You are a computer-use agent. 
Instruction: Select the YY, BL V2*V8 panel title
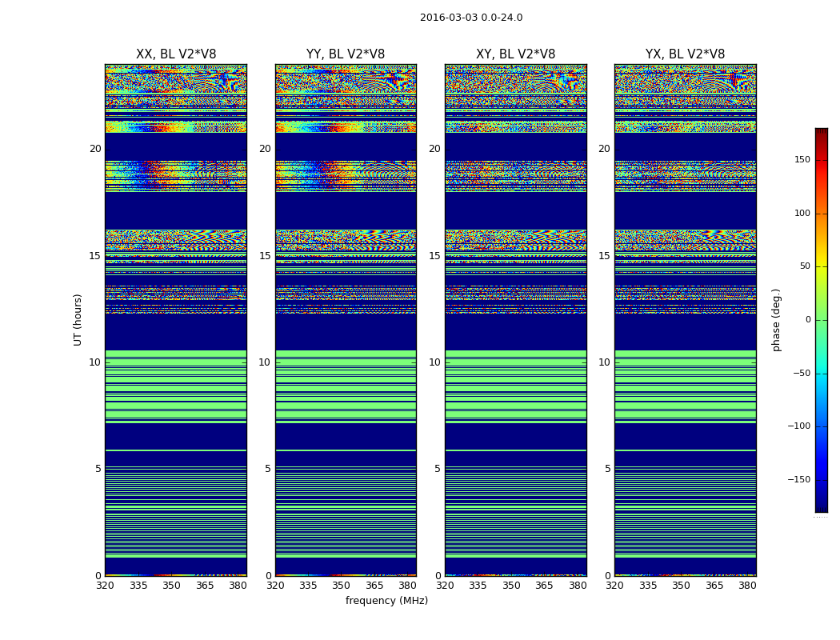[x=346, y=54]
